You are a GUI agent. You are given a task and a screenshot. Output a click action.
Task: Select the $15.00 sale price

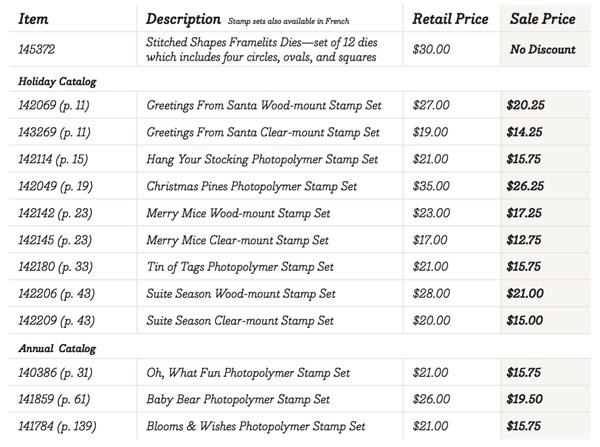(x=525, y=321)
